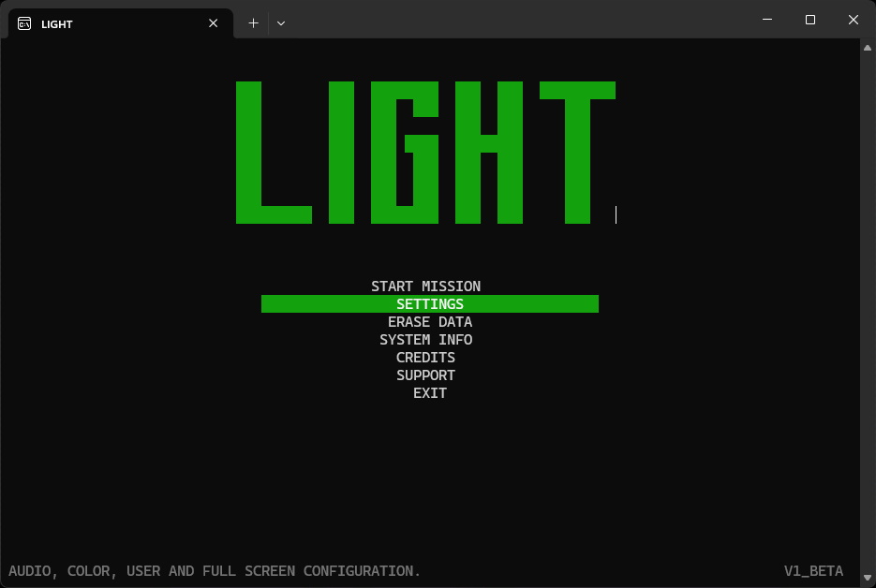Expand the new tab profile dropdown
This screenshot has width=876, height=588.
click(281, 23)
